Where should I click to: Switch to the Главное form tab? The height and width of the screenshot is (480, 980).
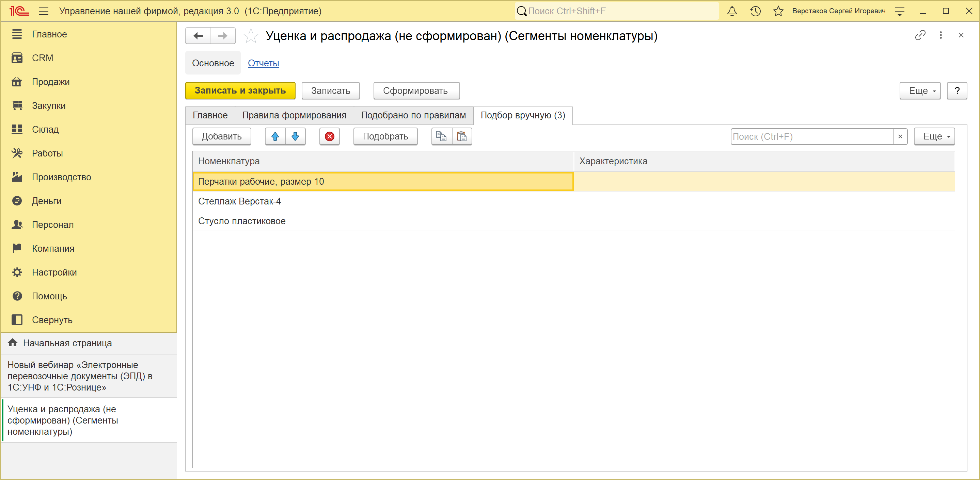210,115
